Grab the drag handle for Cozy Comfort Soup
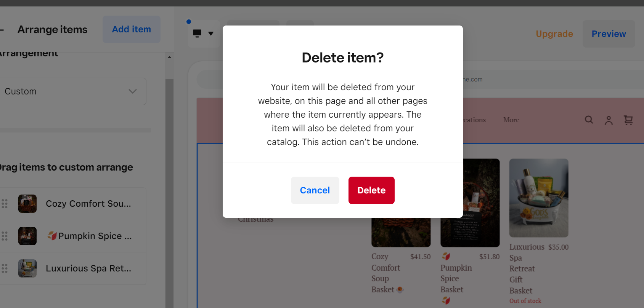 (5, 204)
